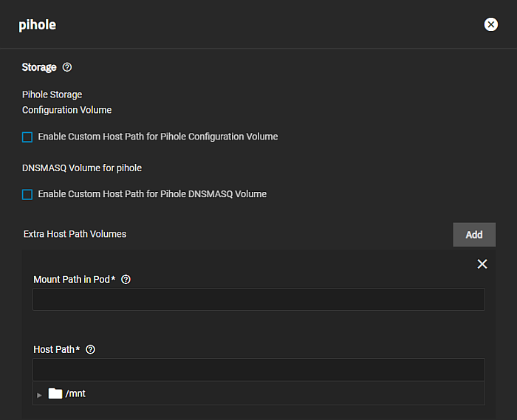The height and width of the screenshot is (420, 517).
Task: Click the DNSMASQ Volume for pihole text
Action: tap(82, 168)
